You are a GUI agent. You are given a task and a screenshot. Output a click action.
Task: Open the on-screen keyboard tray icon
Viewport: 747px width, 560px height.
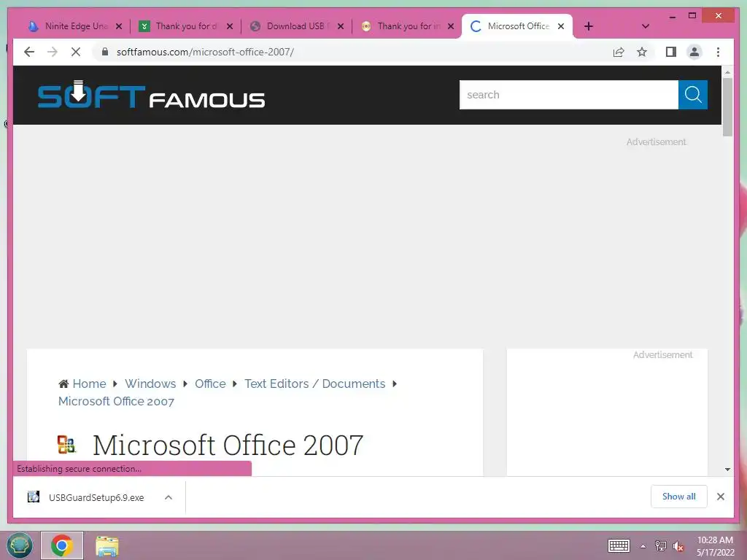click(619, 545)
